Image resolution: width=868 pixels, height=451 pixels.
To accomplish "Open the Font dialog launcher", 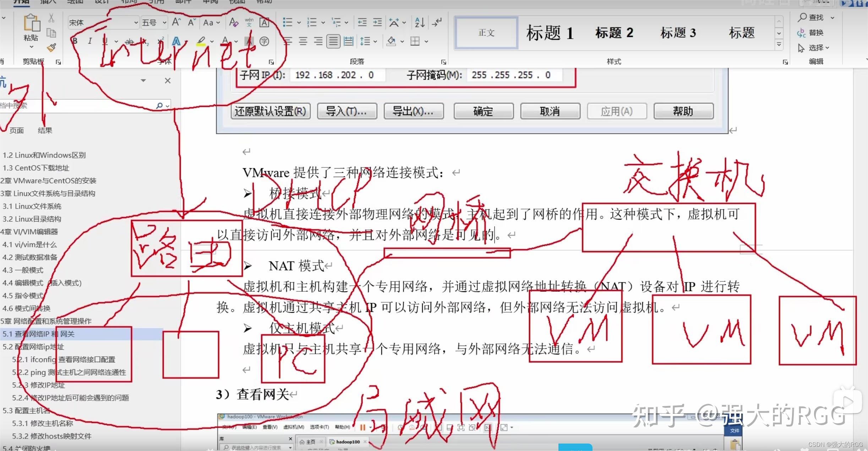I will pos(271,62).
